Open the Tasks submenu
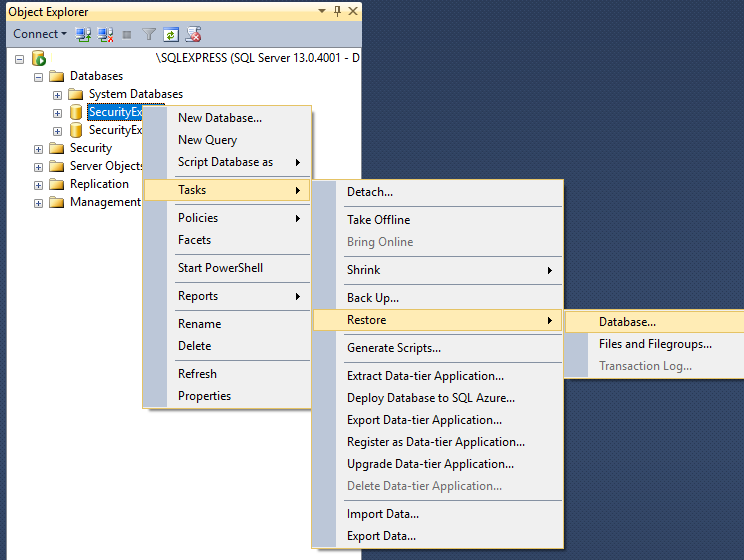The height and width of the screenshot is (560, 744). tap(227, 190)
